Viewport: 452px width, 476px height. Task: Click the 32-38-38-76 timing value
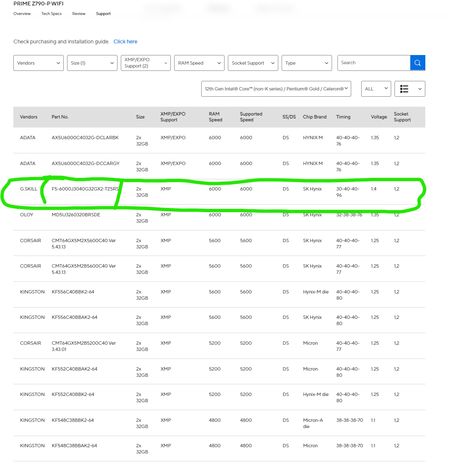click(x=349, y=215)
